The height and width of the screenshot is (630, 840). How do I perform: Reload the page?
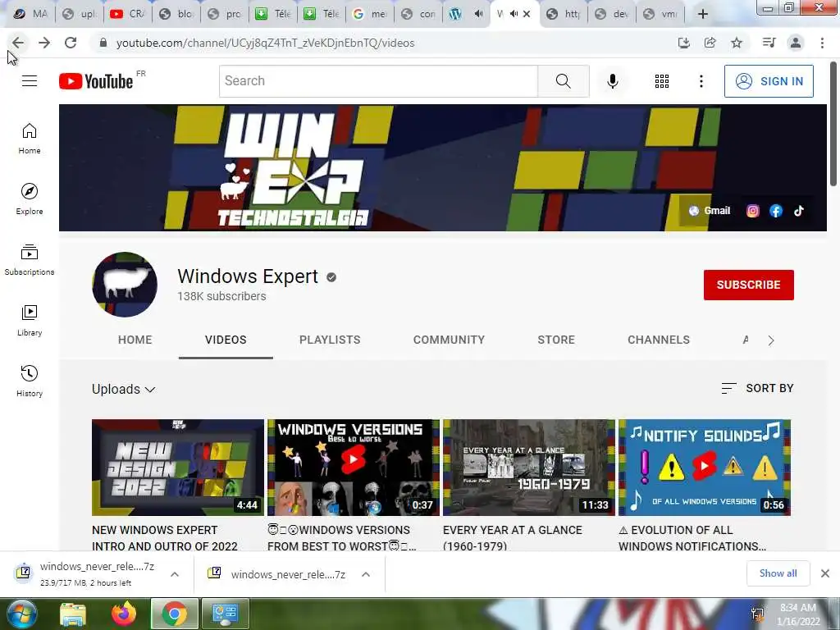point(71,43)
